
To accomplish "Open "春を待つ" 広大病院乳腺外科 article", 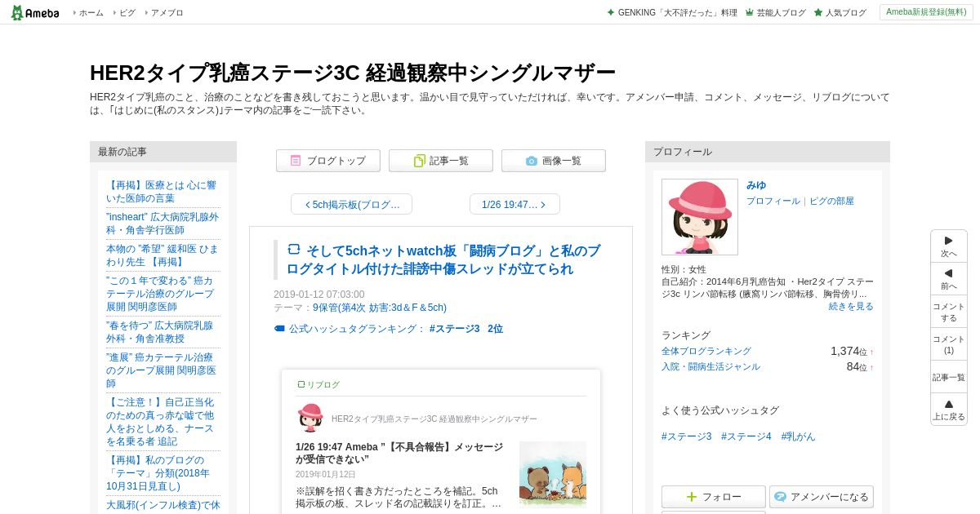I will 160,332.
